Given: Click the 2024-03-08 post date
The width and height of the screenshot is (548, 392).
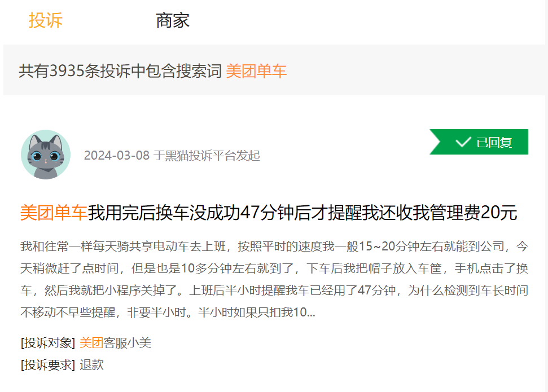Looking at the screenshot, I should click(x=117, y=156).
